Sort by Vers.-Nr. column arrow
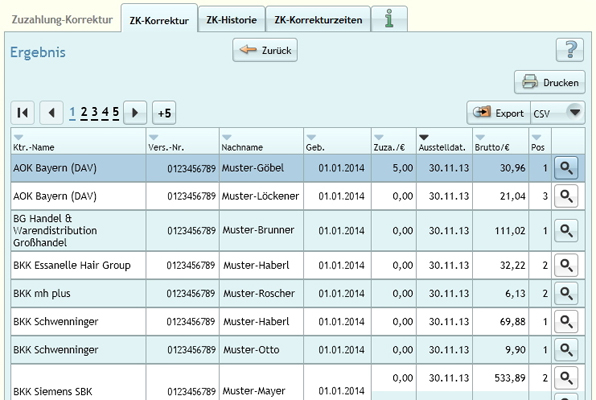The height and width of the screenshot is (400, 596). click(153, 137)
